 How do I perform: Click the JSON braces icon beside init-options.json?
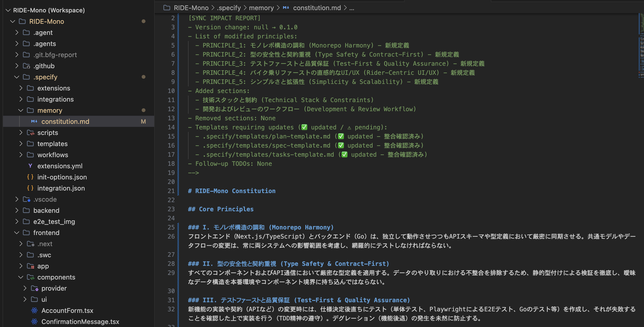(x=30, y=177)
